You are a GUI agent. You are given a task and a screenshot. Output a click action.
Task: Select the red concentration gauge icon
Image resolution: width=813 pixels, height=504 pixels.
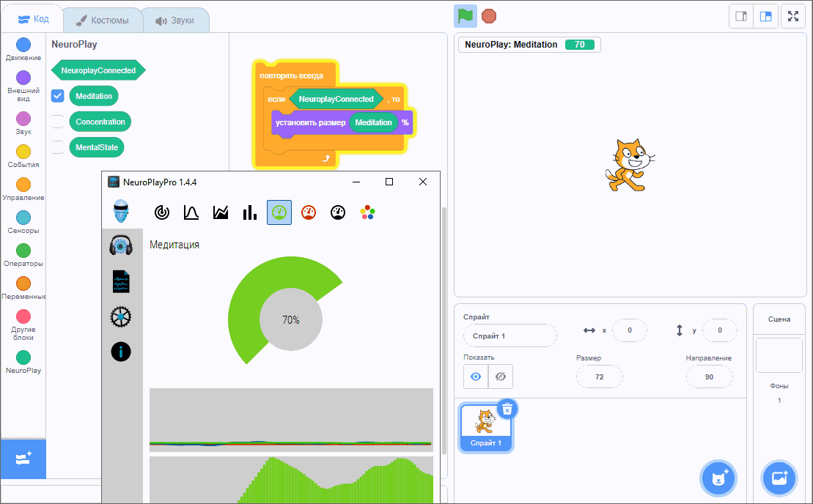[309, 212]
